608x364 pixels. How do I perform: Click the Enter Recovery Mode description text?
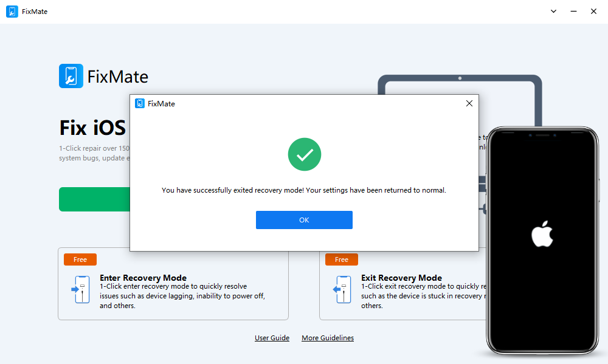click(182, 296)
